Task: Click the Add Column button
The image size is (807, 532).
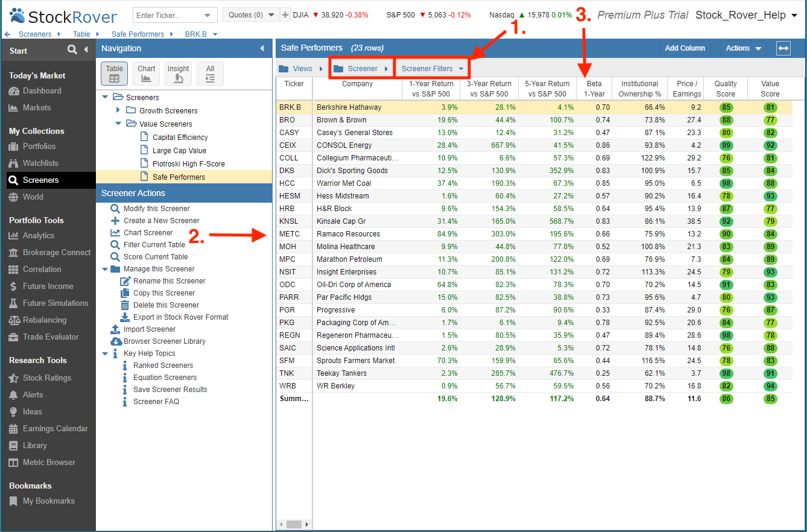Action: click(685, 48)
